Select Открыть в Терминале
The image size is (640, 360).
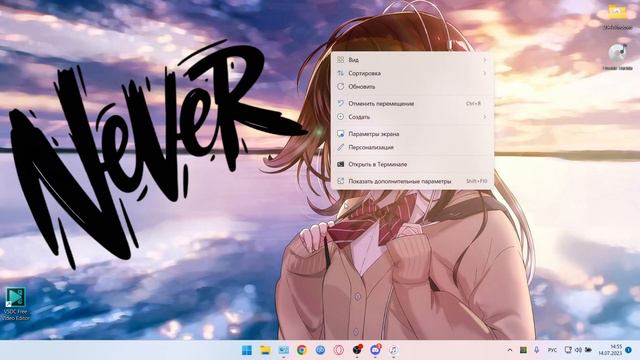pos(412,164)
